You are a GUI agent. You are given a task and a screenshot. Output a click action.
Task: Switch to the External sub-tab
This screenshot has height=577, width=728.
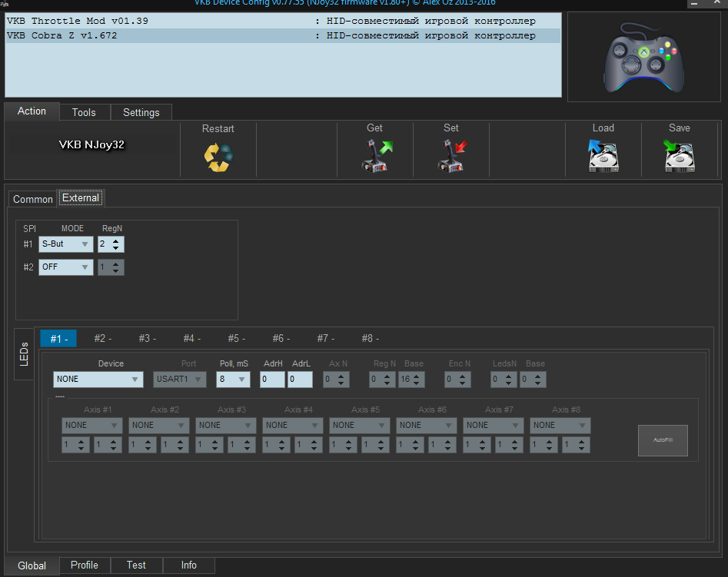click(x=80, y=197)
